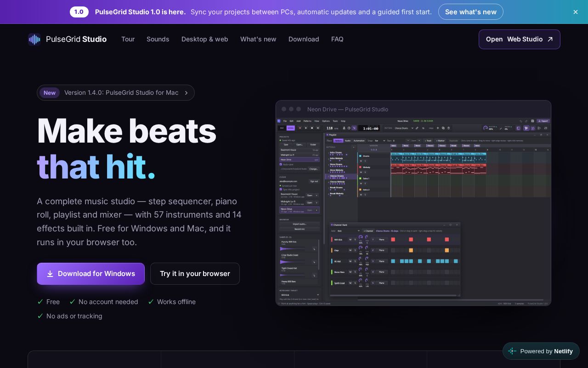Switch to SONG mode in the transport bar
This screenshot has width=588, height=368.
tap(291, 128)
